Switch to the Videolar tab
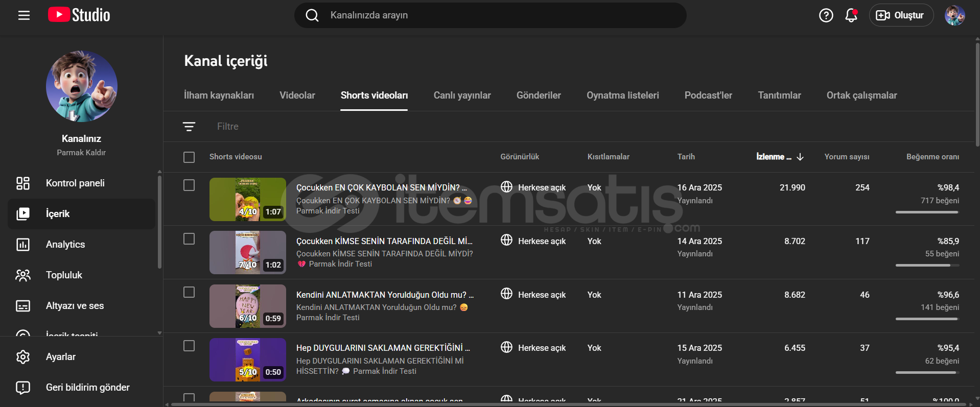The width and height of the screenshot is (980, 407). click(297, 95)
